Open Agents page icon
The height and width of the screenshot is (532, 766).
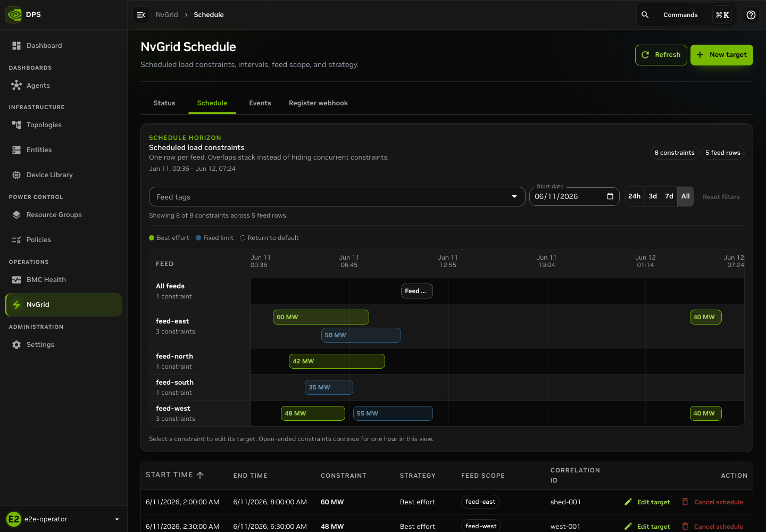click(16, 85)
